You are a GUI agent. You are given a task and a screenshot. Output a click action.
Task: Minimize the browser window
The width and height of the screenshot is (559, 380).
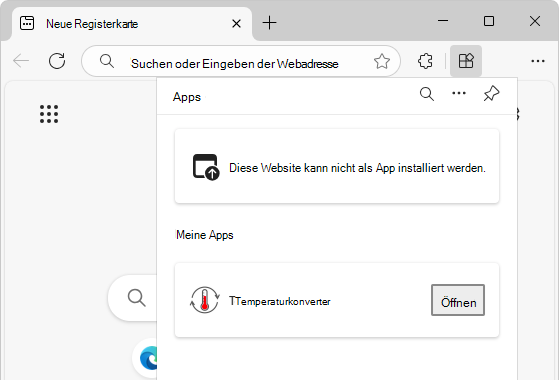click(443, 21)
